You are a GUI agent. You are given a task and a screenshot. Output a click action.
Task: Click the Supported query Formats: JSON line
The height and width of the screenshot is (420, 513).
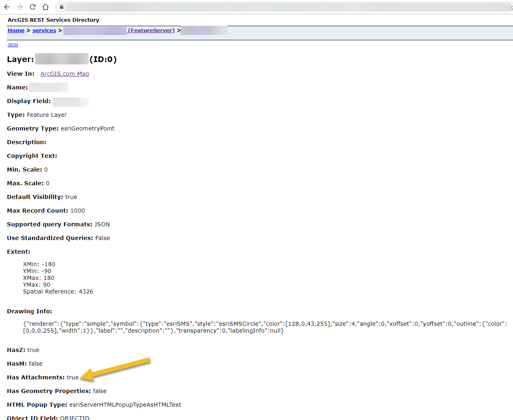click(x=58, y=224)
